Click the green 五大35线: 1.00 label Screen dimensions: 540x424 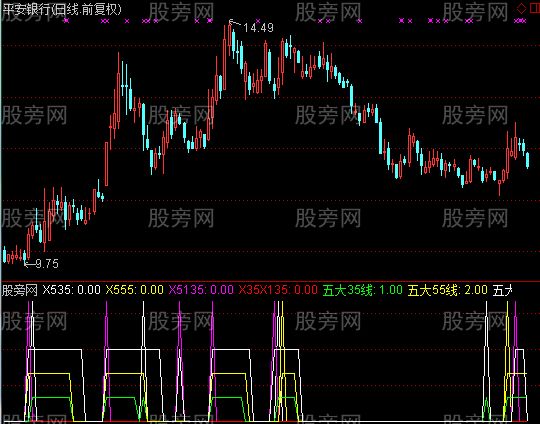pos(363,290)
